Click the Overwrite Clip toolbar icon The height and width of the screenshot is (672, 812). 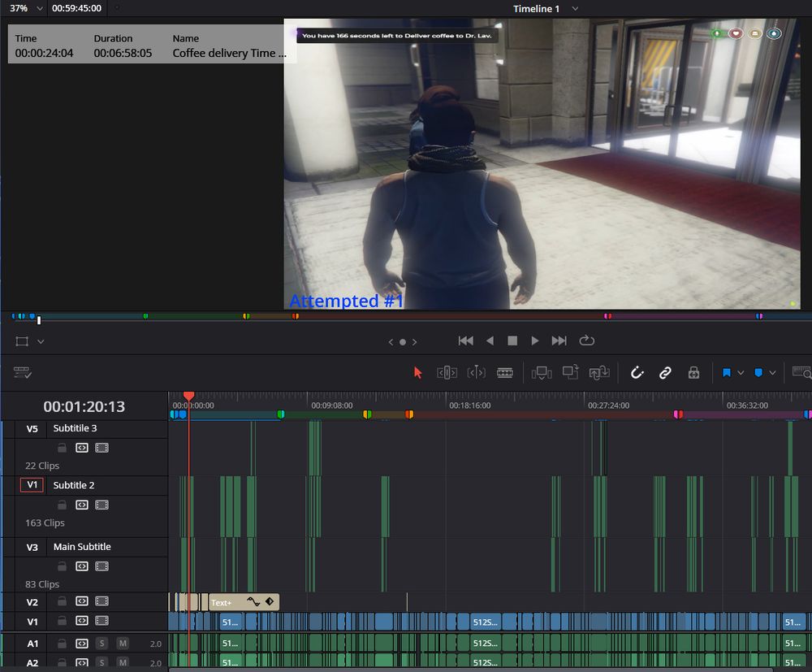570,372
